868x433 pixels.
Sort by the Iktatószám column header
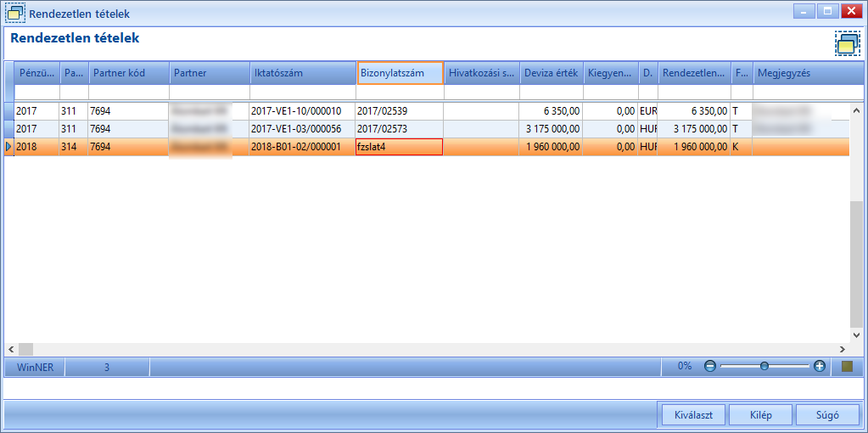[303, 73]
